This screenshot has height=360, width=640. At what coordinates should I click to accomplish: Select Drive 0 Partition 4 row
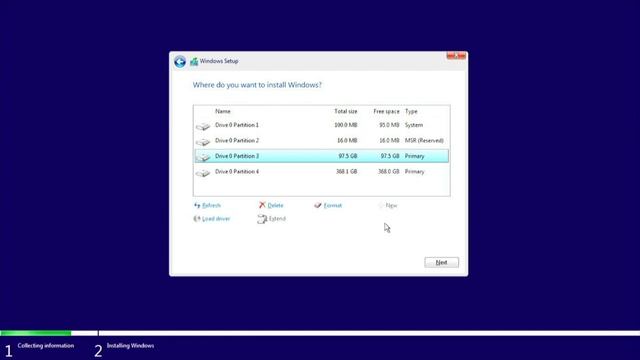pos(322,172)
